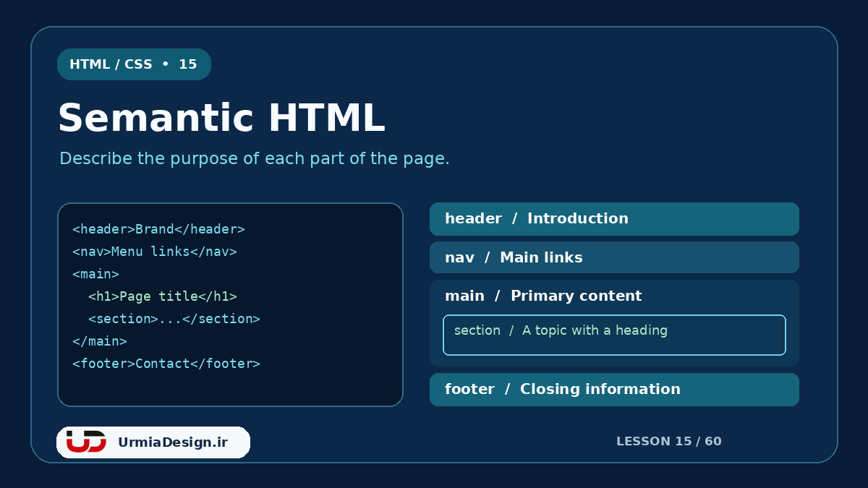Click the UrmiaDesign red logo icon
Image resolution: width=868 pixels, height=488 pixels.
[x=86, y=442]
